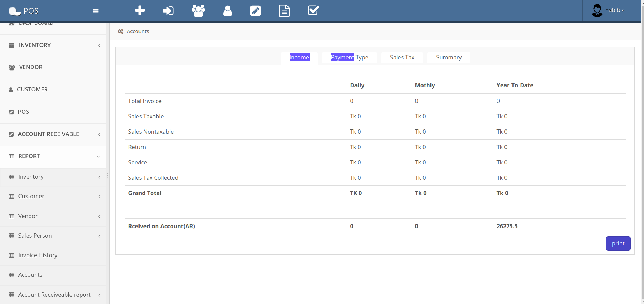644x304 pixels.
Task: Click the checkmark square icon in toolbar
Action: coord(313,10)
